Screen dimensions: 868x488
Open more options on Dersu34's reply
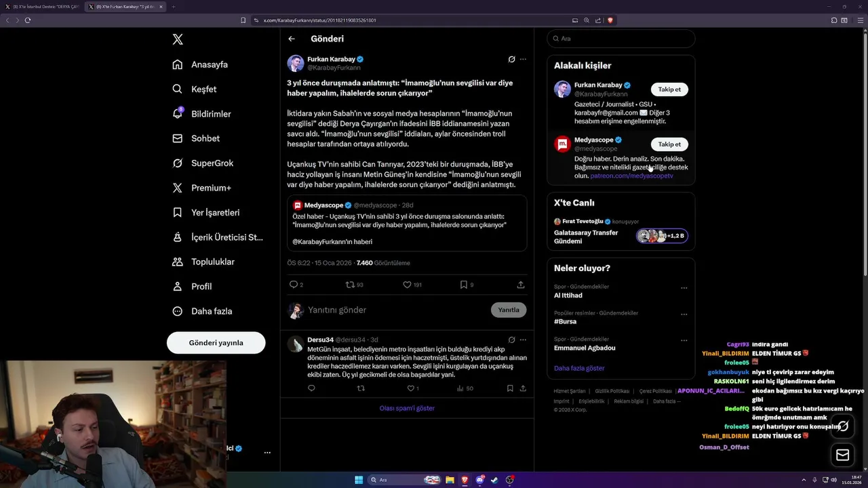[x=523, y=340]
